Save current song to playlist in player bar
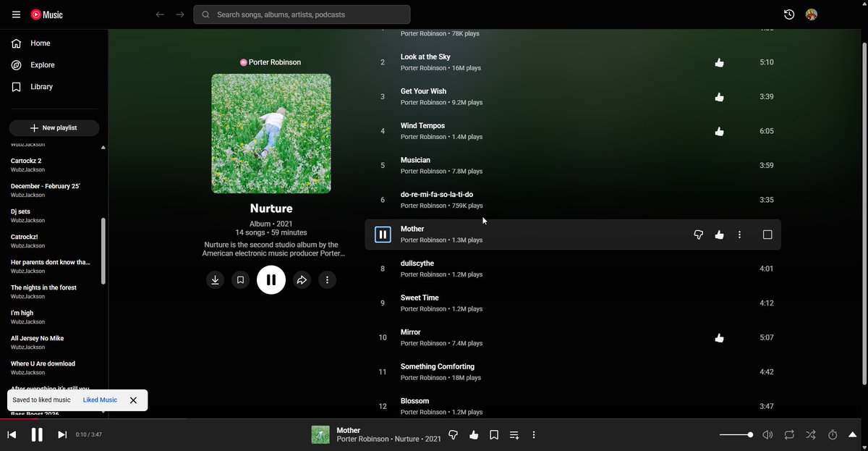 tap(494, 434)
